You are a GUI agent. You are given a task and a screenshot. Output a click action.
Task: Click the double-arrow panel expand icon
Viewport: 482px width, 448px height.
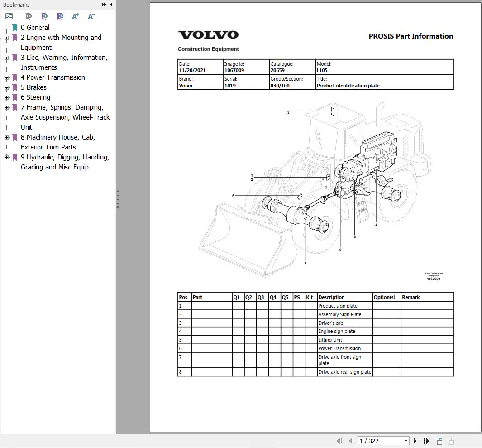(104, 5)
